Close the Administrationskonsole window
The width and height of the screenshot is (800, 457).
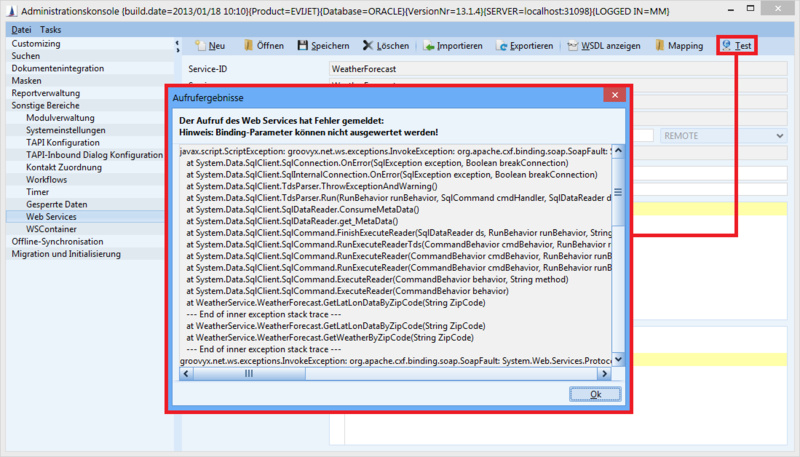(x=778, y=9)
